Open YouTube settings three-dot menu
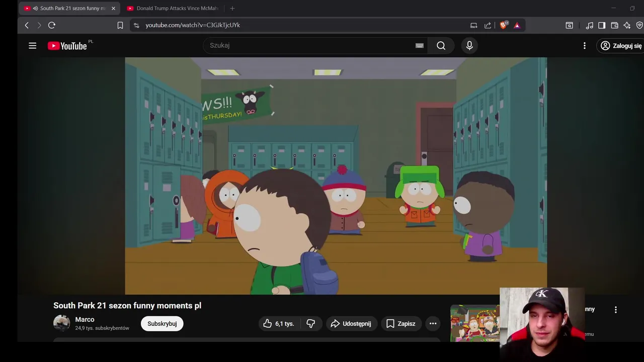Viewport: 644px width, 362px height. 584,46
